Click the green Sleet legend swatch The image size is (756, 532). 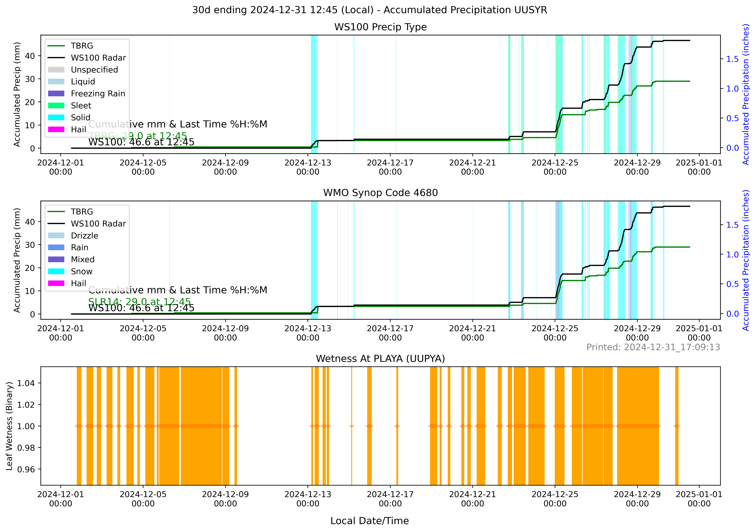coord(56,106)
